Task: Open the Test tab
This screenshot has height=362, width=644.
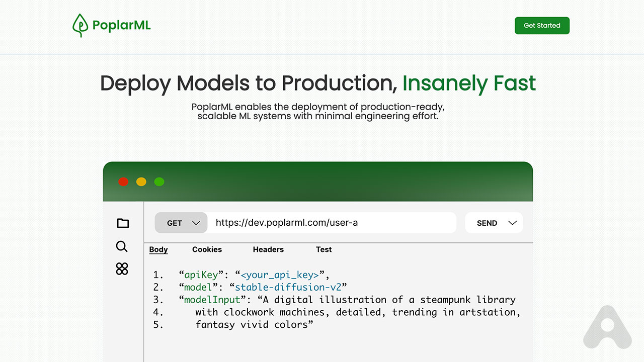Action: [324, 249]
